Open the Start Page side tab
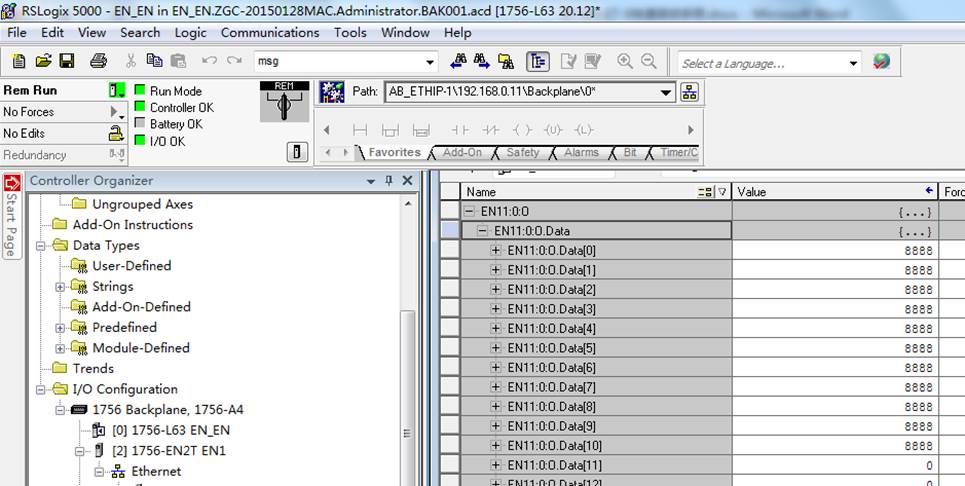Viewport: 965px width, 486px height. point(12,217)
